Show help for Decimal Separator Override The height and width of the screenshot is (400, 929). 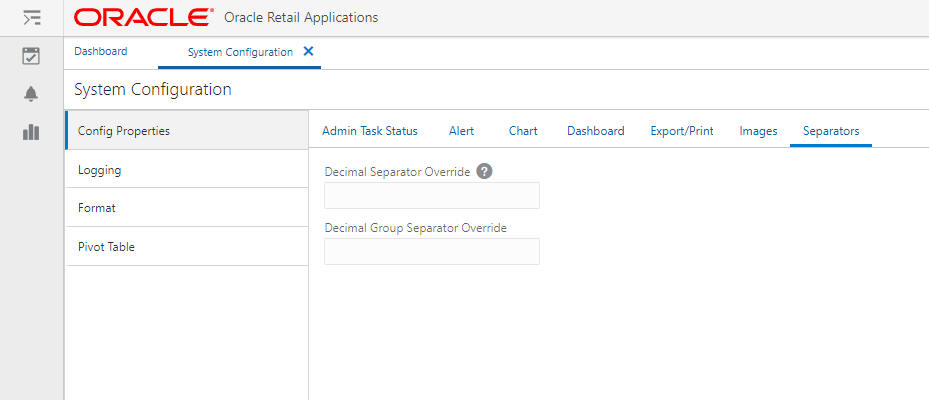point(485,171)
